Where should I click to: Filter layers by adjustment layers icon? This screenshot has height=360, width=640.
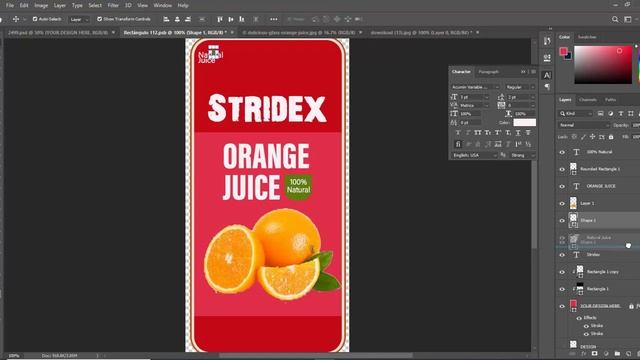point(611,113)
